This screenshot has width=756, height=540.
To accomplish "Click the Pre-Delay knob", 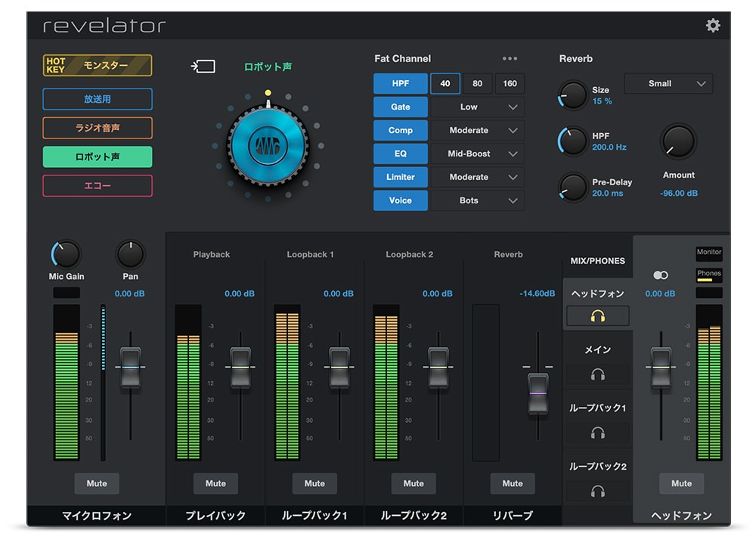I will pos(573,187).
